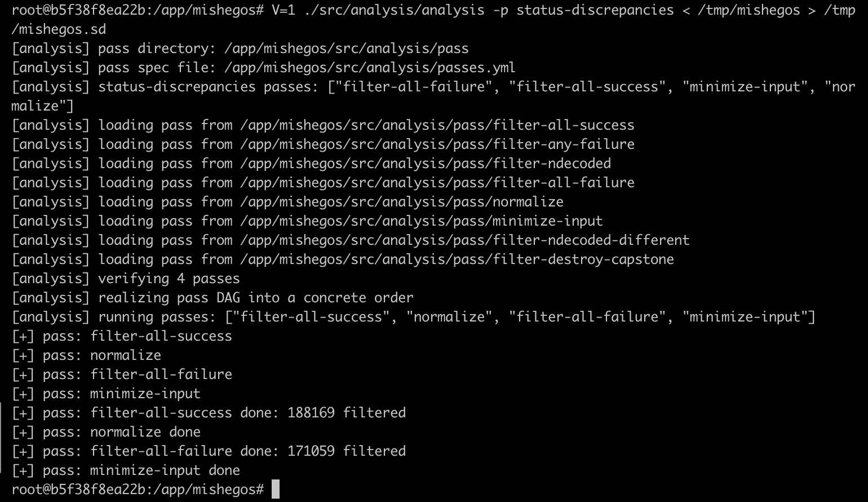
Task: Click the "realizing pass DAG" log line
Action: [212, 298]
